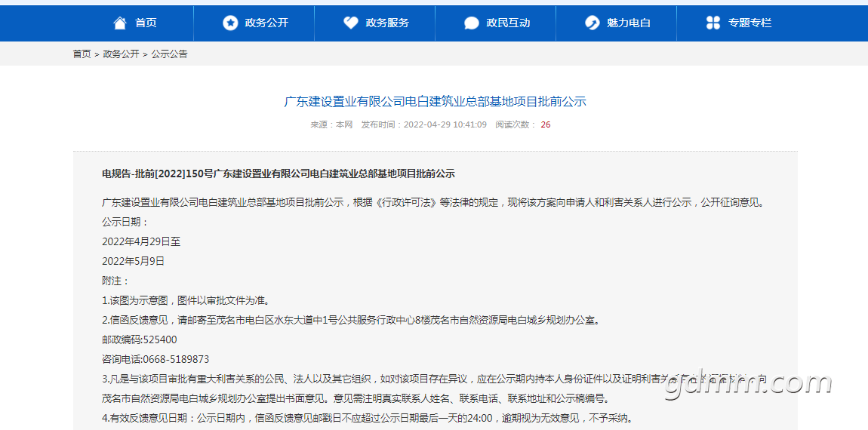Click the star icon beside 政务公开
This screenshot has height=430, width=868.
tap(229, 23)
